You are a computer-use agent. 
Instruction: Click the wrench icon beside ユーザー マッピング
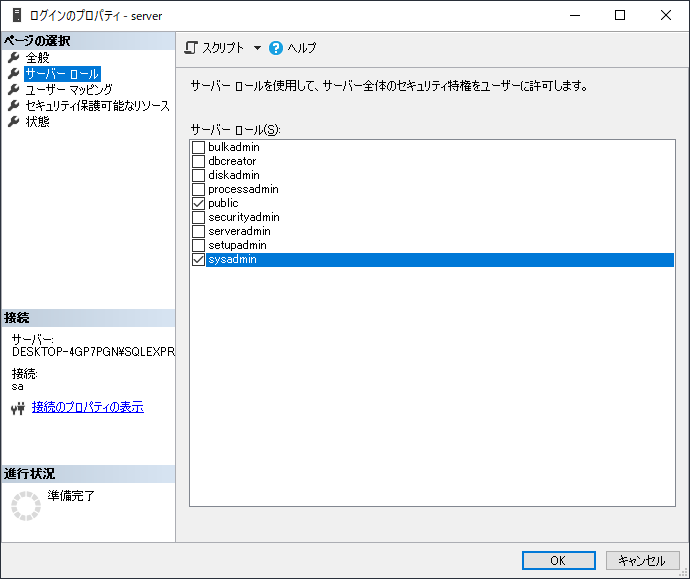14,89
